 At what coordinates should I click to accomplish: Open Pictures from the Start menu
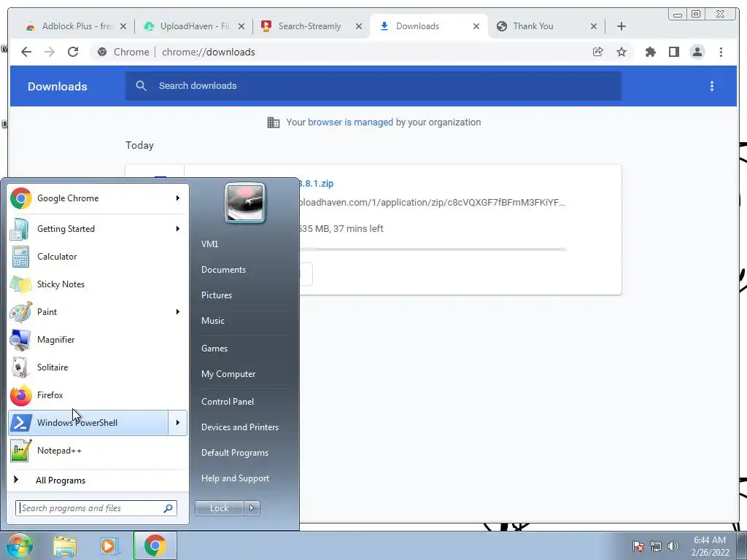click(217, 295)
